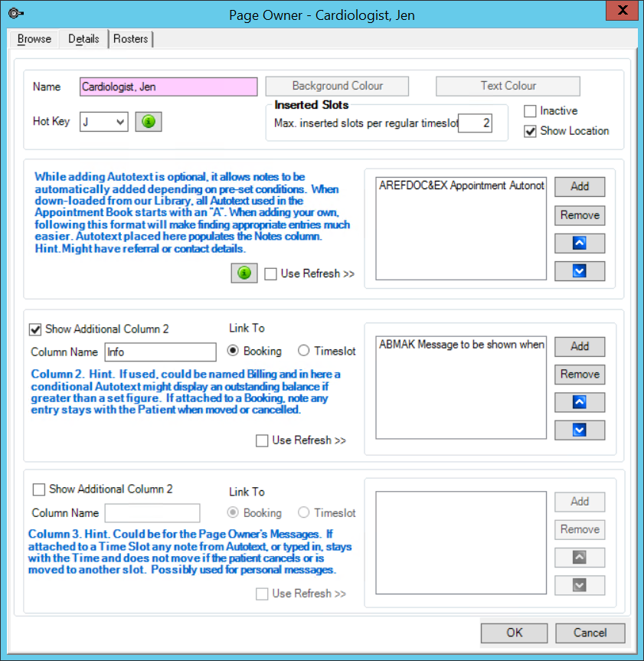Move ABMAK message up with blue up arrow

[580, 402]
